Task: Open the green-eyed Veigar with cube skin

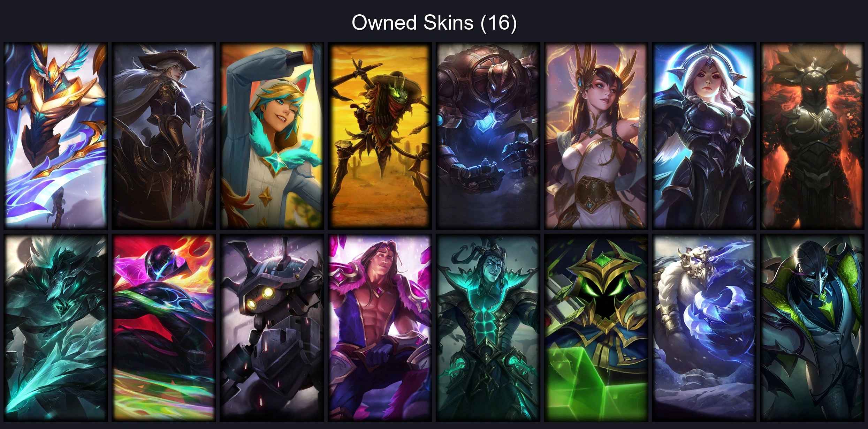Action: click(x=596, y=328)
